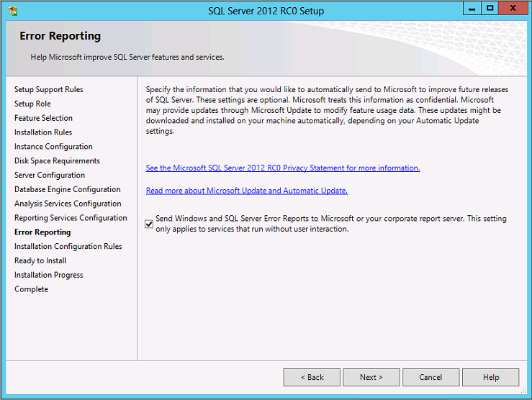Minimize the setup window
The image size is (532, 400).
tap(472, 9)
